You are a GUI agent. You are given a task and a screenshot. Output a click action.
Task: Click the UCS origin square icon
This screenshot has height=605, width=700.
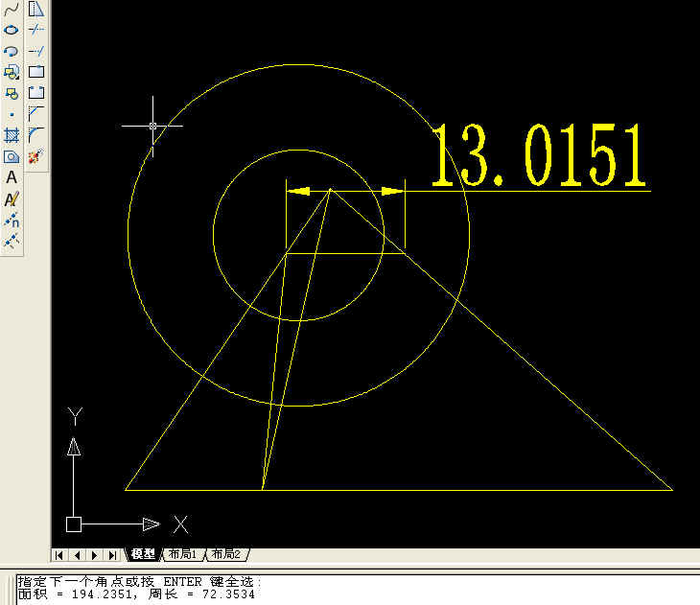coord(74,524)
